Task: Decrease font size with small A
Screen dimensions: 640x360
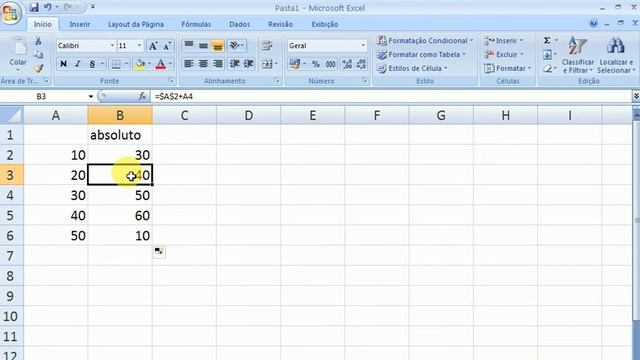Action: click(167, 46)
